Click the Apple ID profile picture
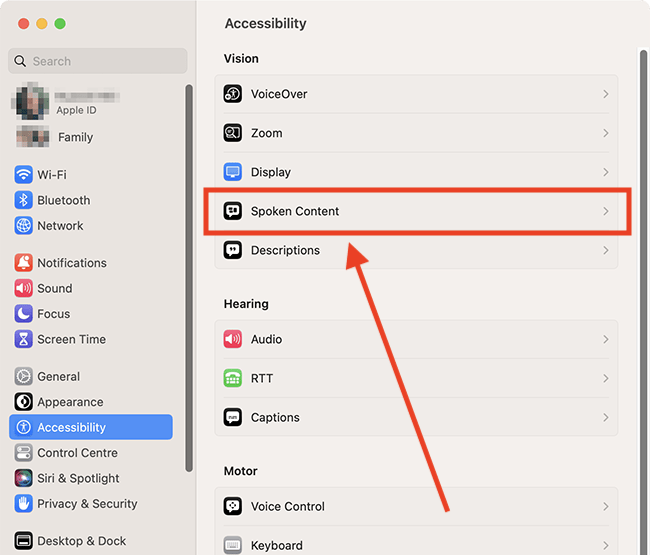This screenshot has width=650, height=555. pos(32,101)
